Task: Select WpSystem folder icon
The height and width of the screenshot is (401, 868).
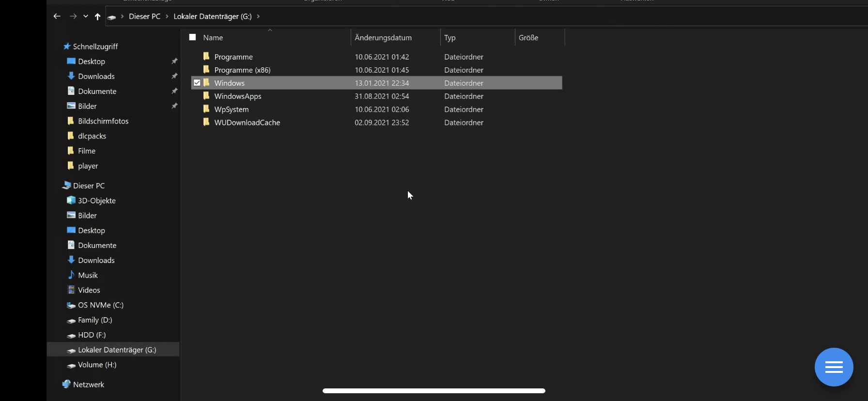Action: (x=206, y=108)
